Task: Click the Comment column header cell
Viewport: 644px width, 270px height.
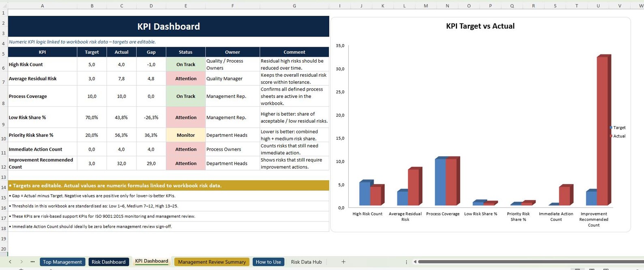Action: (294, 52)
